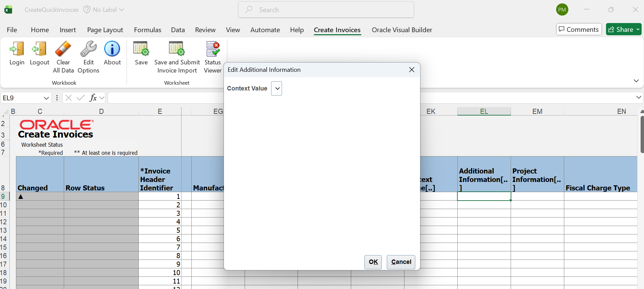The height and width of the screenshot is (289, 644).
Task: Click the vertical scrollbar thumb
Action: click(x=642, y=135)
